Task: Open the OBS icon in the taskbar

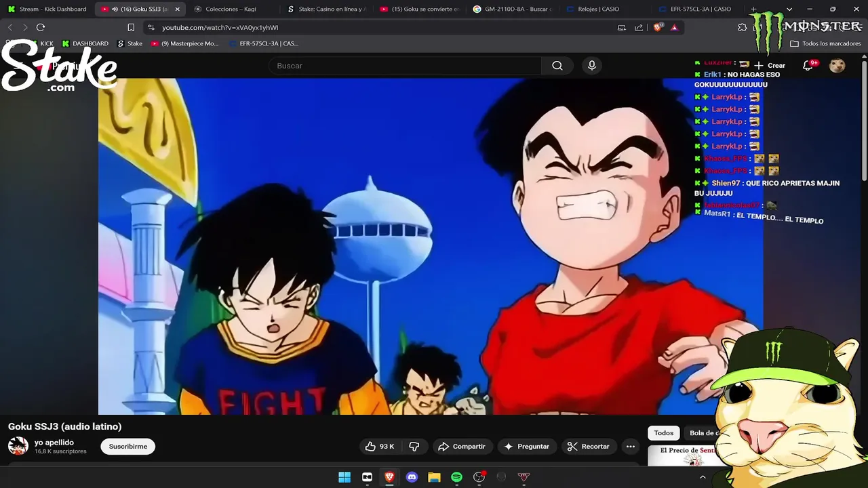Action: tap(479, 477)
